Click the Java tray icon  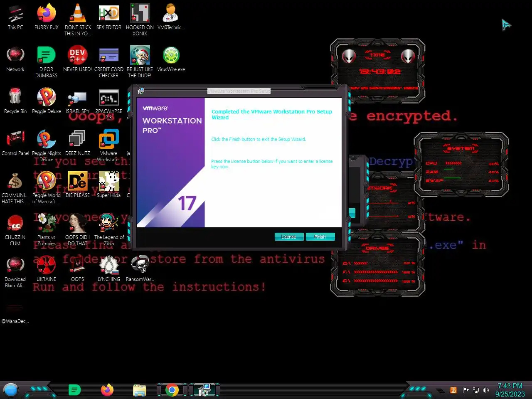pos(453,390)
